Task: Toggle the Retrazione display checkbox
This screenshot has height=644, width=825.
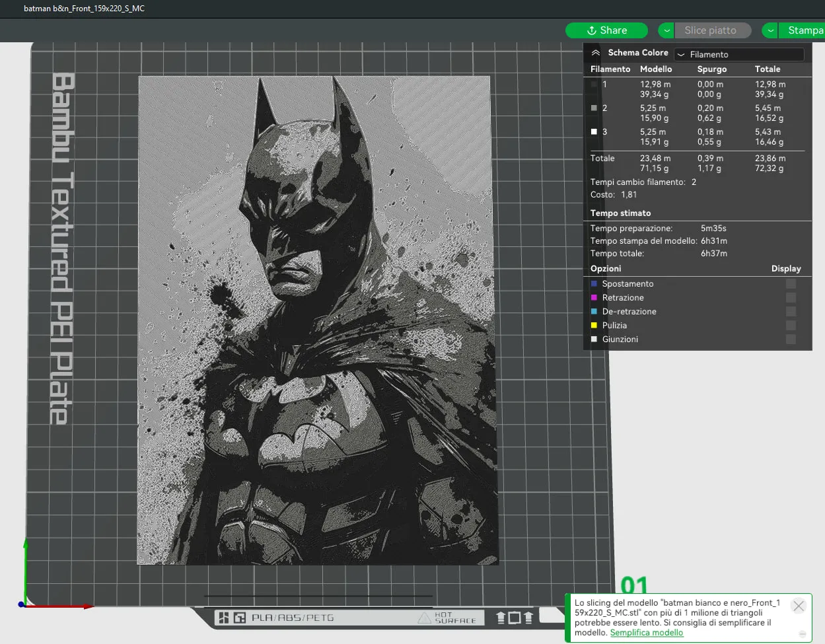Action: pyautogui.click(x=791, y=297)
